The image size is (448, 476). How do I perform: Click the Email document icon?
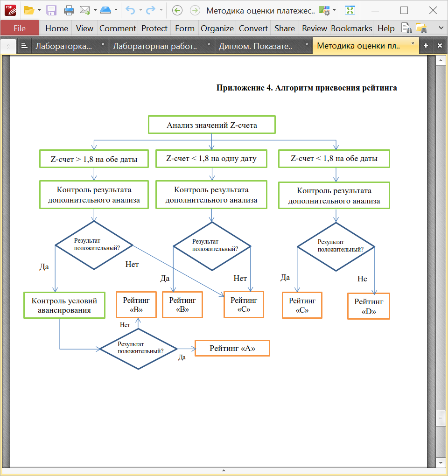[84, 11]
